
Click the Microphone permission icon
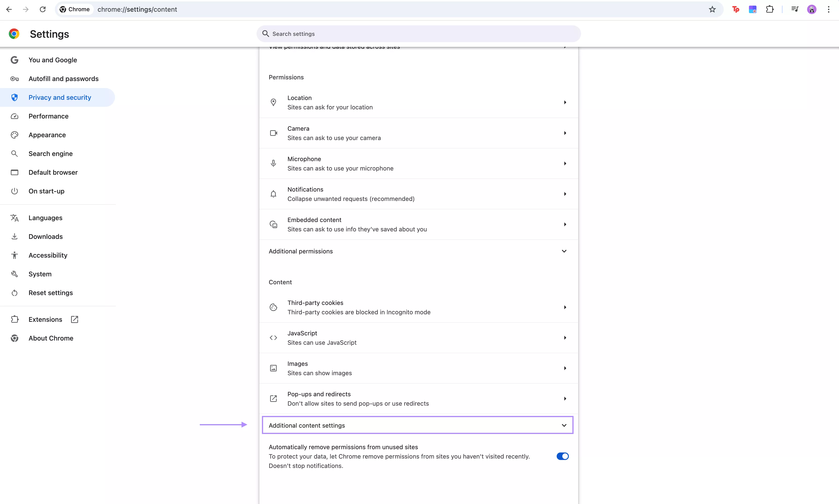click(274, 163)
